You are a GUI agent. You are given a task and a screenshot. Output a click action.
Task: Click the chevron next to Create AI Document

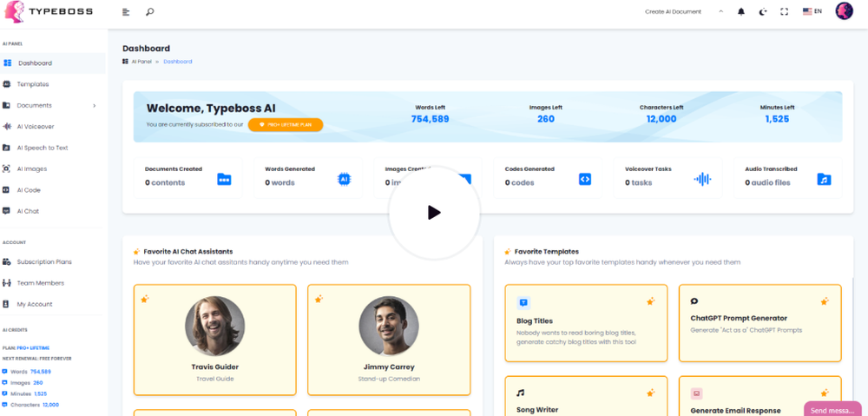point(720,11)
